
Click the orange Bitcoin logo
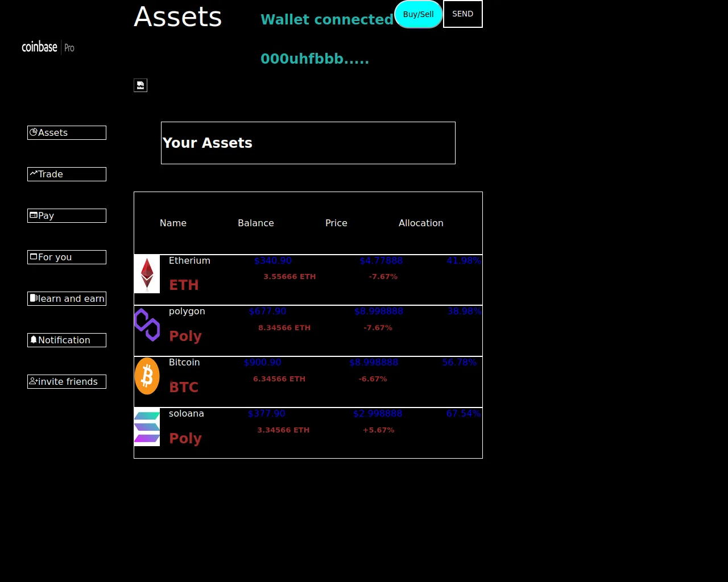point(147,376)
